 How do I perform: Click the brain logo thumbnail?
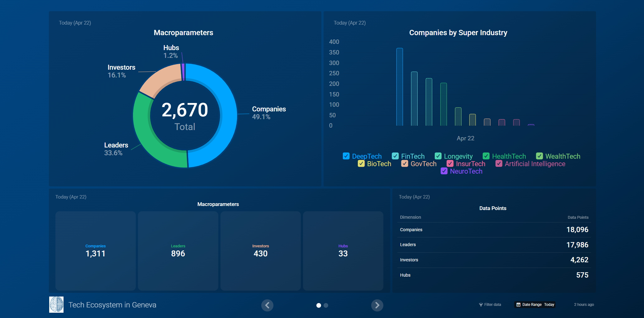tap(56, 304)
